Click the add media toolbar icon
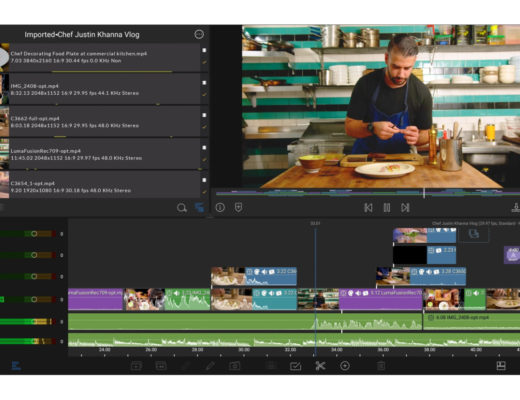 [235, 366]
